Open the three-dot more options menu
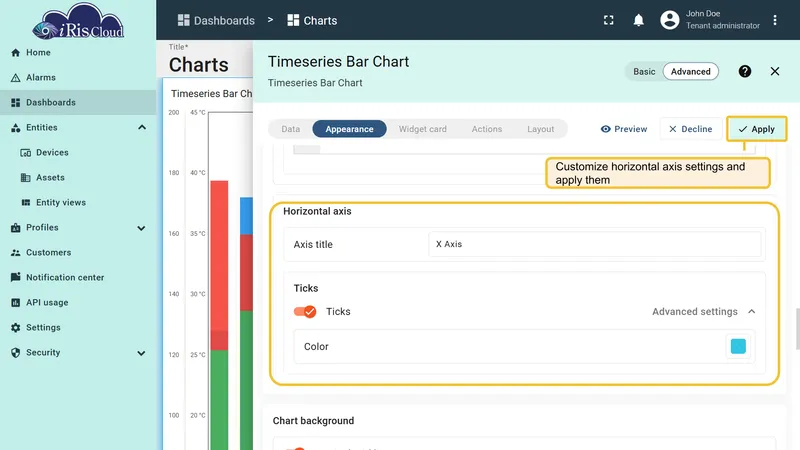The width and height of the screenshot is (800, 450). (774, 20)
